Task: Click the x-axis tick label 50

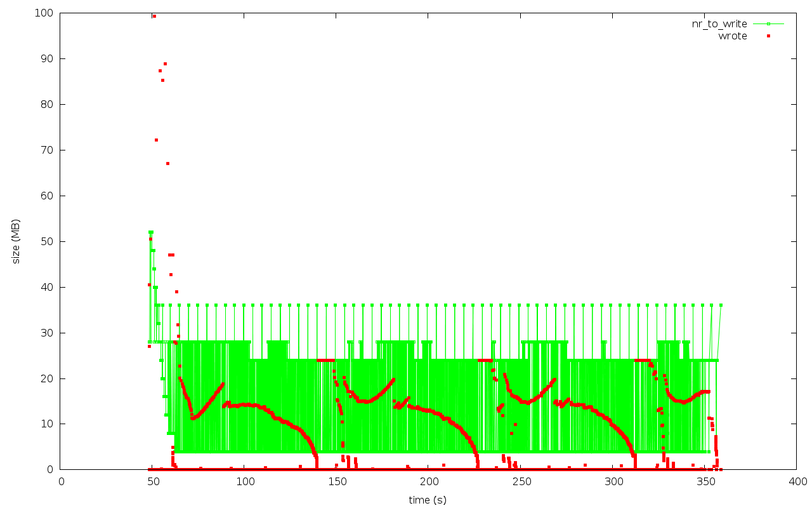Action: [153, 481]
